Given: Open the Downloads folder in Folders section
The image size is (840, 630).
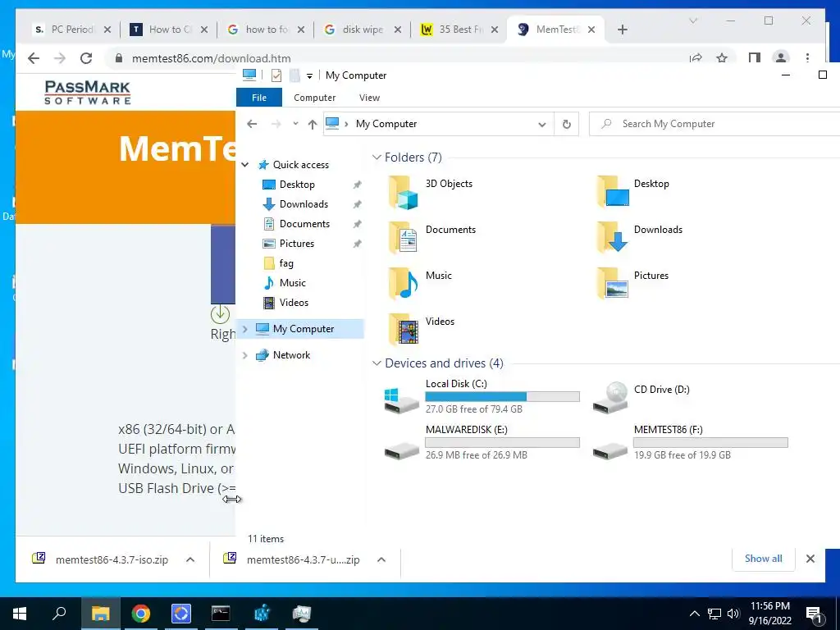Looking at the screenshot, I should click(613, 238).
